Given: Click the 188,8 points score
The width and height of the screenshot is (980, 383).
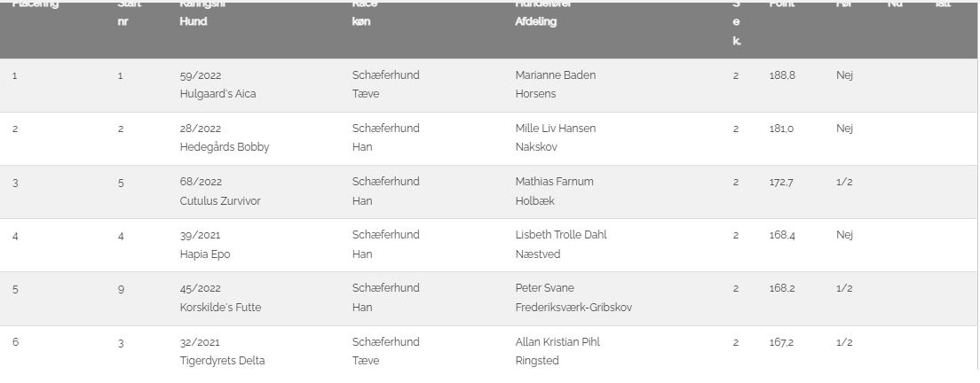Looking at the screenshot, I should [782, 75].
